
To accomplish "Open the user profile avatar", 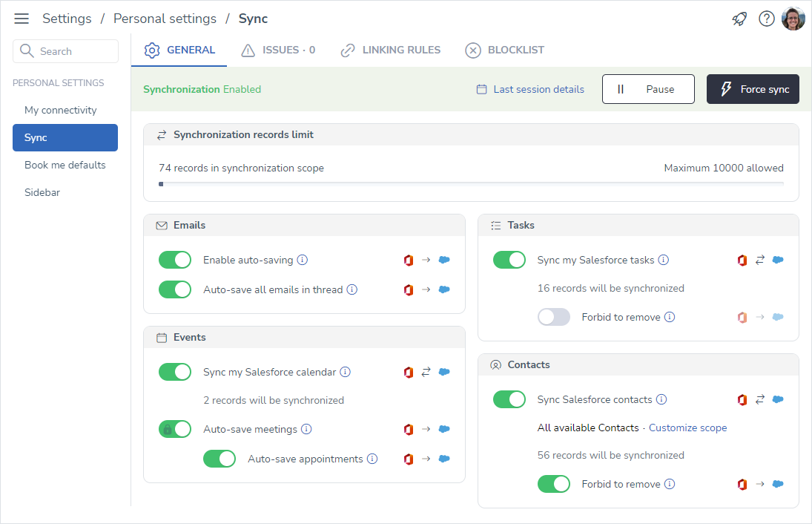I will (x=793, y=19).
